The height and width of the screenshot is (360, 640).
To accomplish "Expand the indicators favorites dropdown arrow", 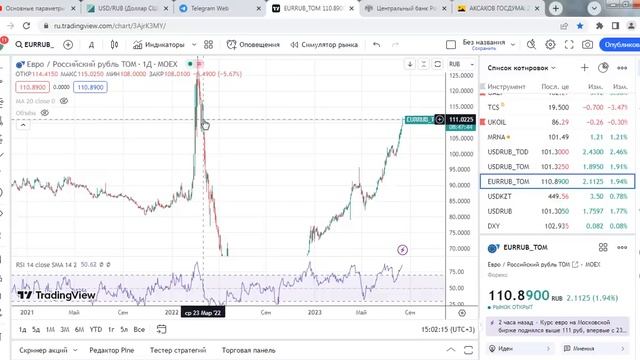I will point(194,44).
